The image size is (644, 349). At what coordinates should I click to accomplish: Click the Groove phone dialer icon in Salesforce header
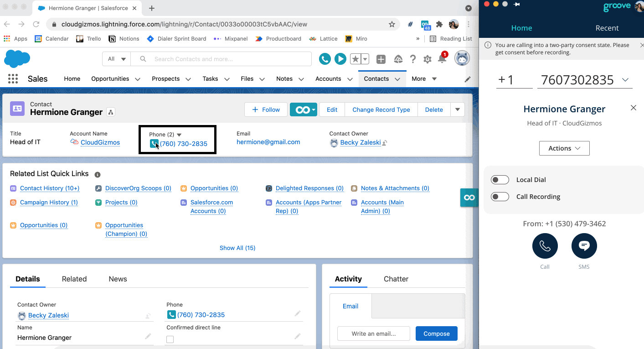pyautogui.click(x=325, y=59)
